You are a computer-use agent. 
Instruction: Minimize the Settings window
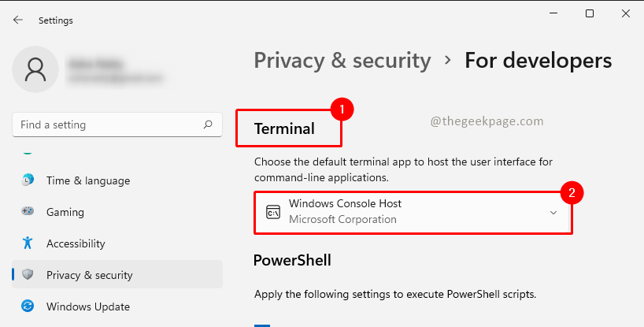pos(553,13)
